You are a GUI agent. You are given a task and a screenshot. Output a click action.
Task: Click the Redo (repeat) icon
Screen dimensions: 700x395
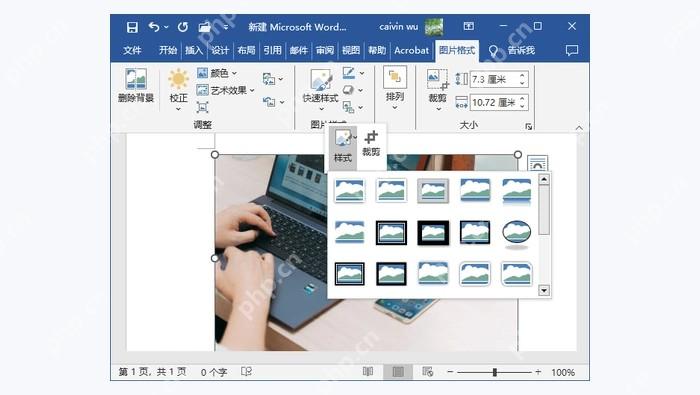[183, 27]
